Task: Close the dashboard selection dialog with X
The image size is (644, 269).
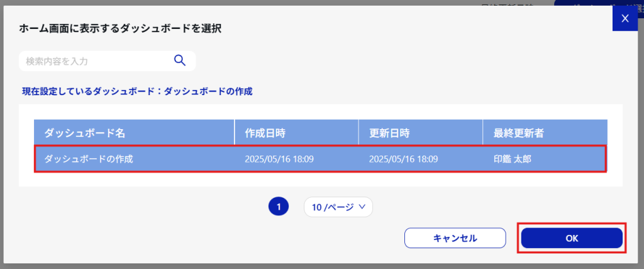Action: coord(625,18)
